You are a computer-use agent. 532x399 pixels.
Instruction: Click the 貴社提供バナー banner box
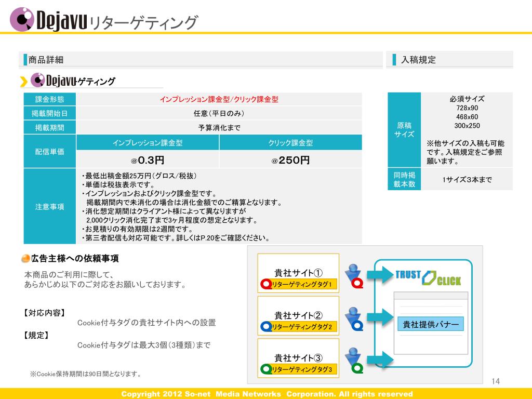(431, 324)
